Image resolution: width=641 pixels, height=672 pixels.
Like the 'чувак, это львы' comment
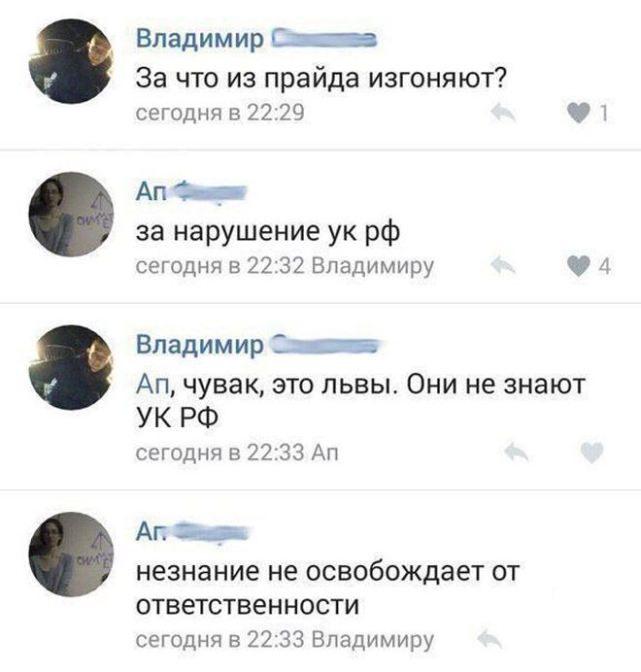tap(592, 453)
